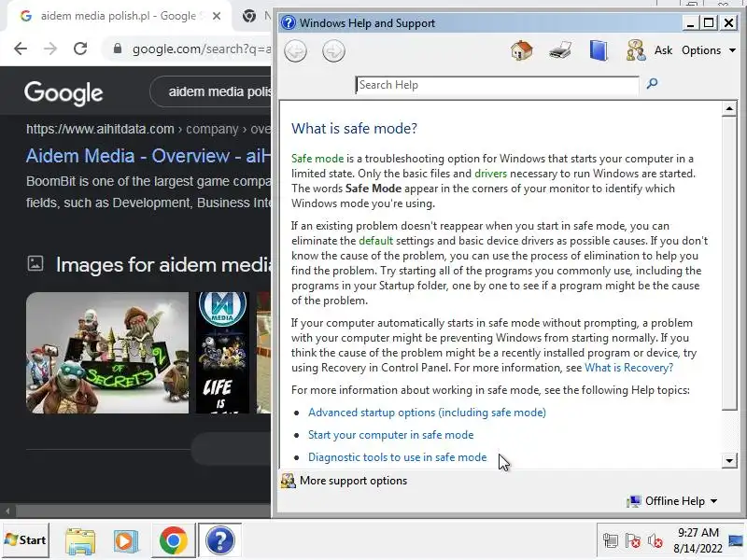This screenshot has height=560, width=747.
Task: Select Help and Support taskbar button
Action: point(219,540)
